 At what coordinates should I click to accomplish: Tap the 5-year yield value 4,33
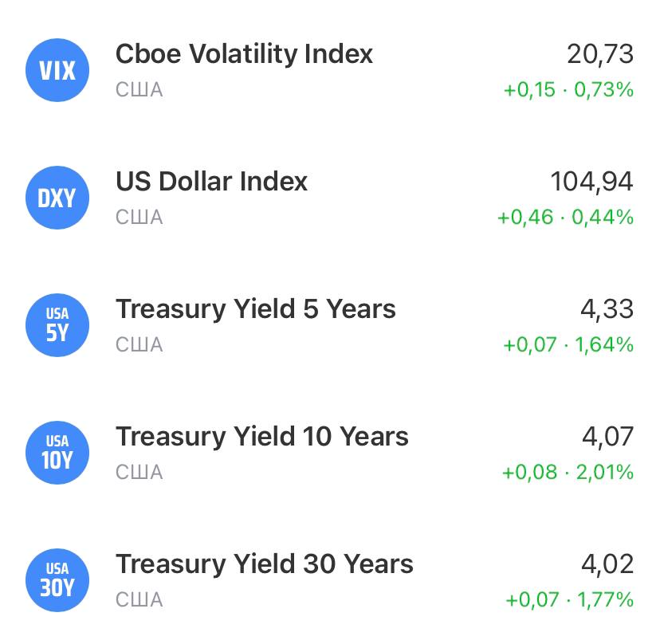coord(607,309)
